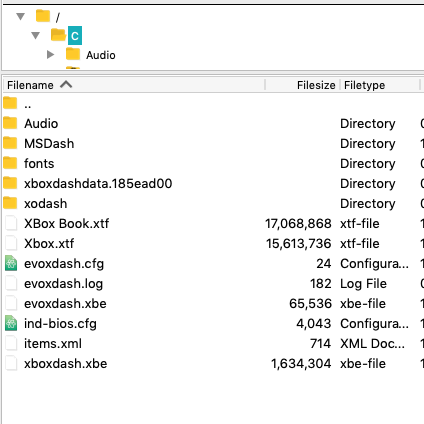Click the 65,536 filesize value
424x424 pixels.
pos(310,304)
